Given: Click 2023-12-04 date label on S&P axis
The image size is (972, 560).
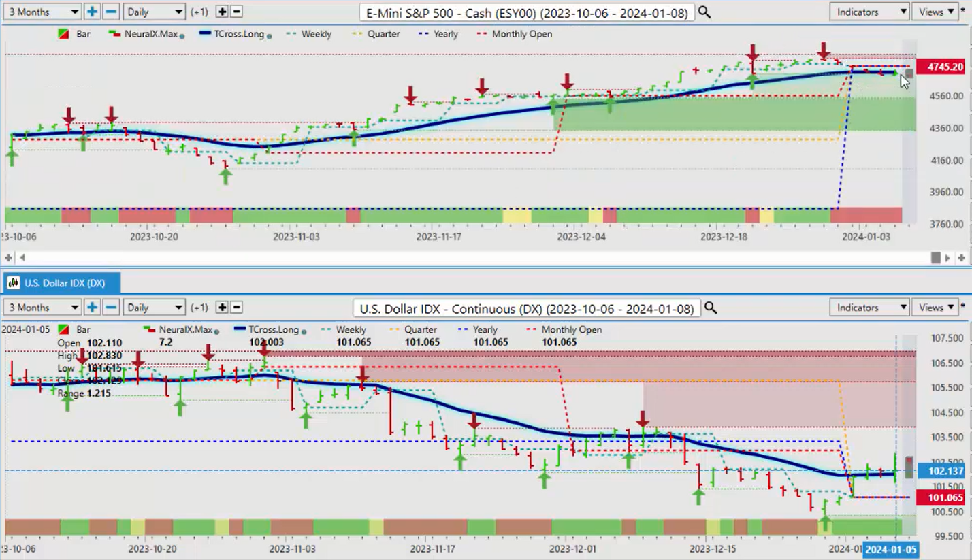Looking at the screenshot, I should click(581, 237).
